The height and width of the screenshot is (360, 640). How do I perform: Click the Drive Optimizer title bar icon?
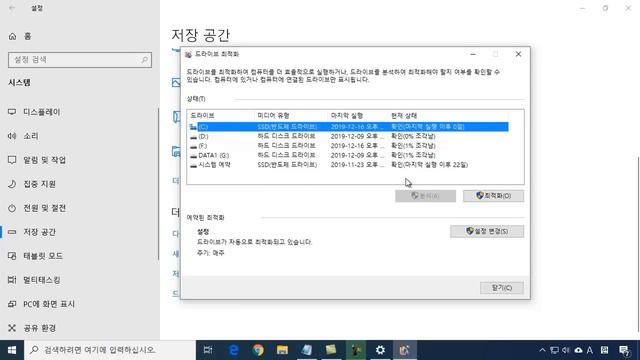pyautogui.click(x=188, y=54)
